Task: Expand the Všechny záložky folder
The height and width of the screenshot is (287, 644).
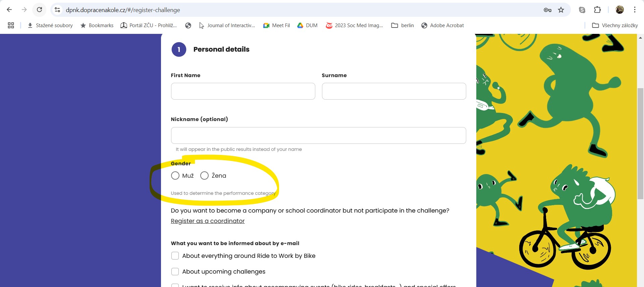Action: 615,25
